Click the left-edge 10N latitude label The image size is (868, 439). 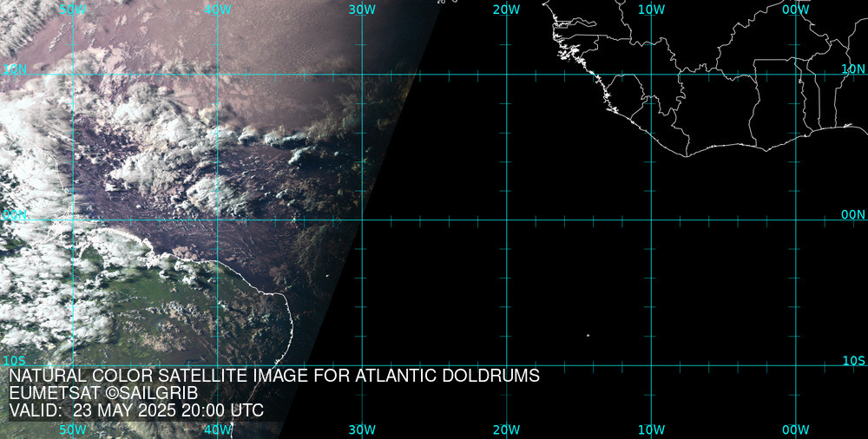click(x=15, y=69)
